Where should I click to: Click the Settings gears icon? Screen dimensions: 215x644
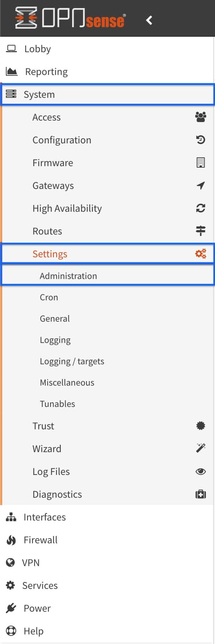pyautogui.click(x=201, y=254)
